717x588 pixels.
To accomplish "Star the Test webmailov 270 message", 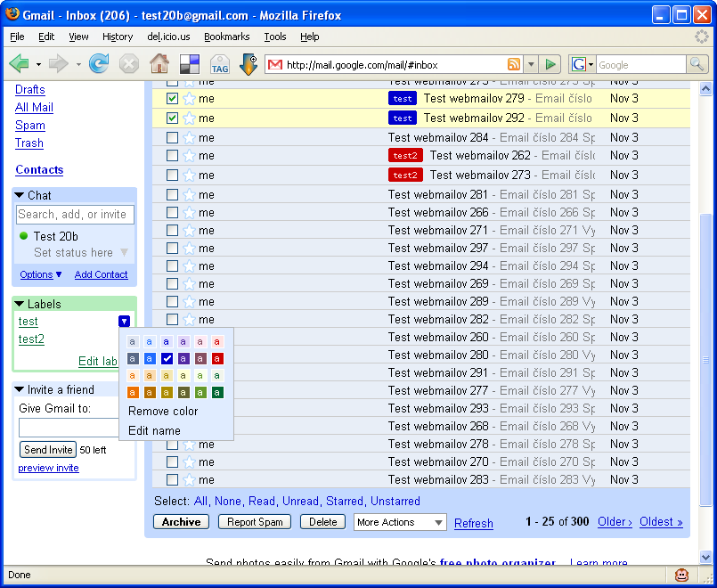I will [190, 462].
